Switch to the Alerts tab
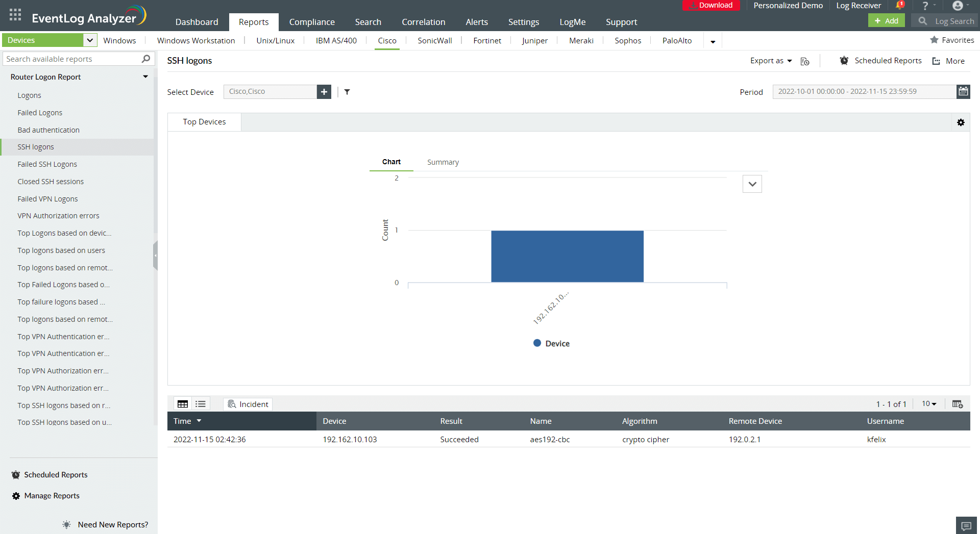 point(477,22)
